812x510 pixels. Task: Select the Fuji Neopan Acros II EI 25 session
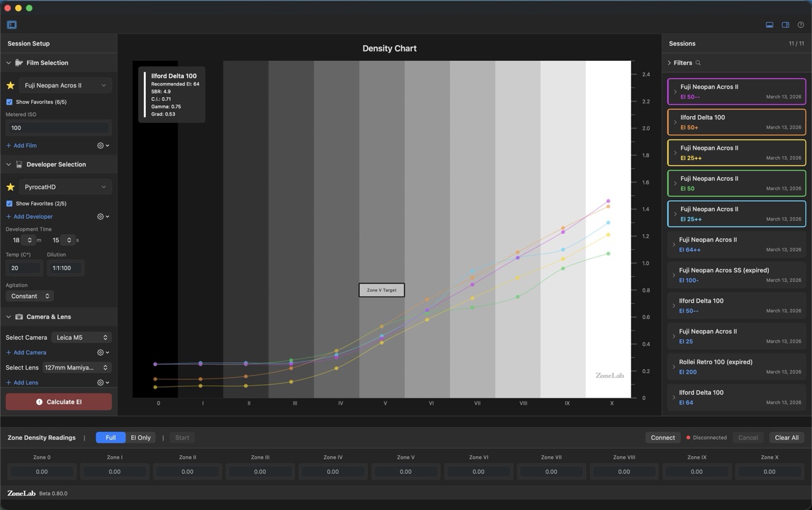pos(737,336)
